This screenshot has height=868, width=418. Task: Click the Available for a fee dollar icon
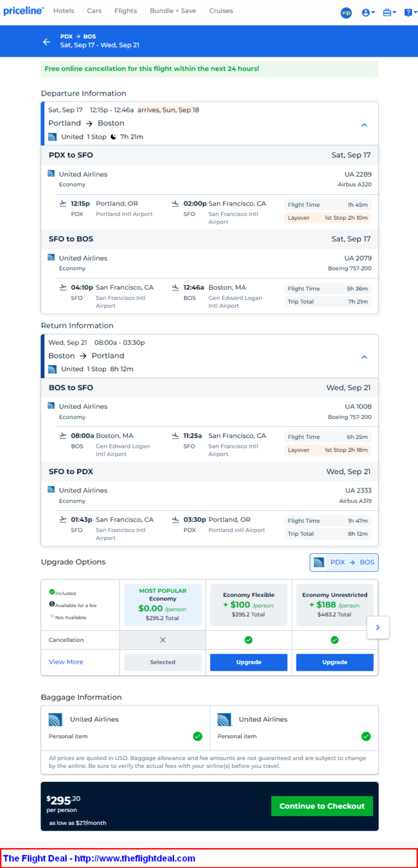point(52,604)
